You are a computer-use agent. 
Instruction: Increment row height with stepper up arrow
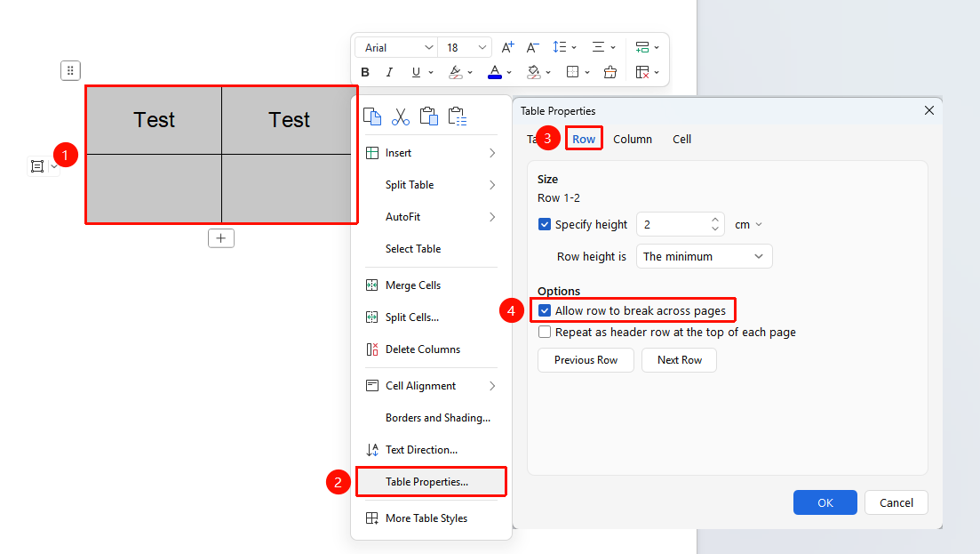(x=715, y=220)
